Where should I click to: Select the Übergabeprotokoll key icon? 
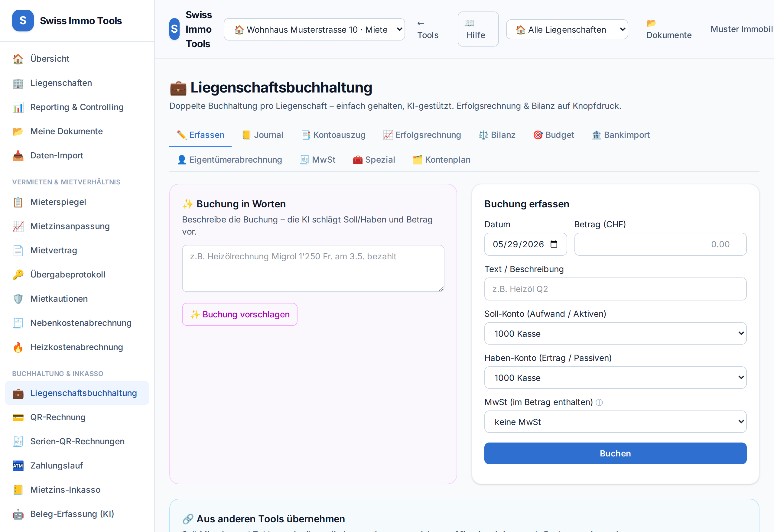click(18, 275)
